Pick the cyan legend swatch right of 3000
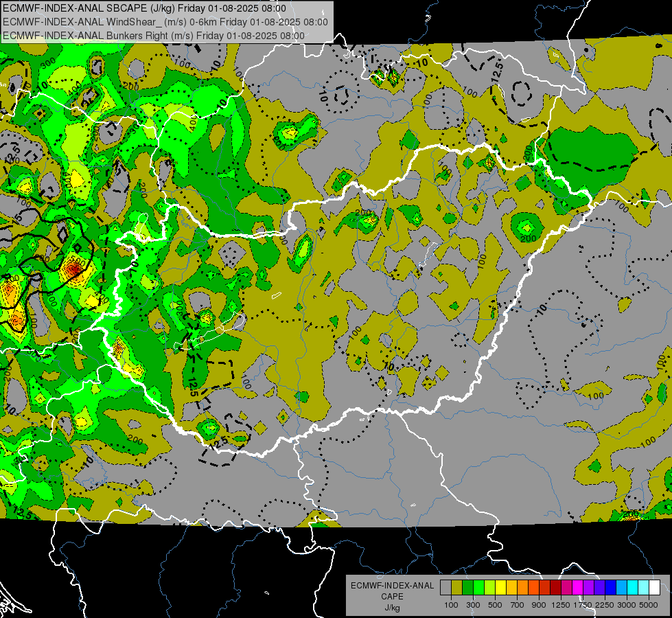Viewport: 672px width, 618px height. pyautogui.click(x=633, y=588)
